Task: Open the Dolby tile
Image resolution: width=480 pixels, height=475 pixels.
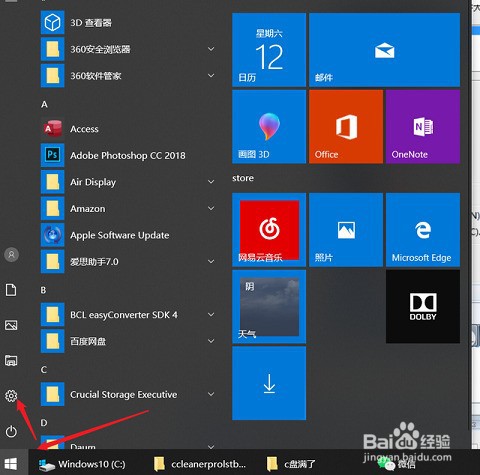Action: pos(423,307)
